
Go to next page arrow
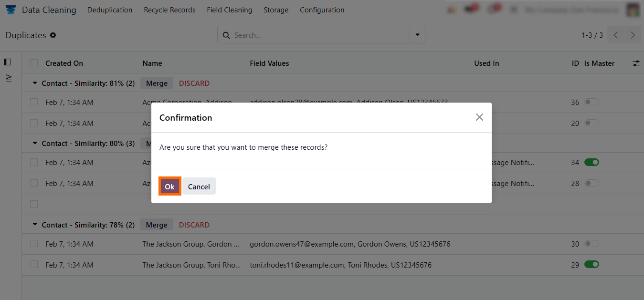(633, 35)
